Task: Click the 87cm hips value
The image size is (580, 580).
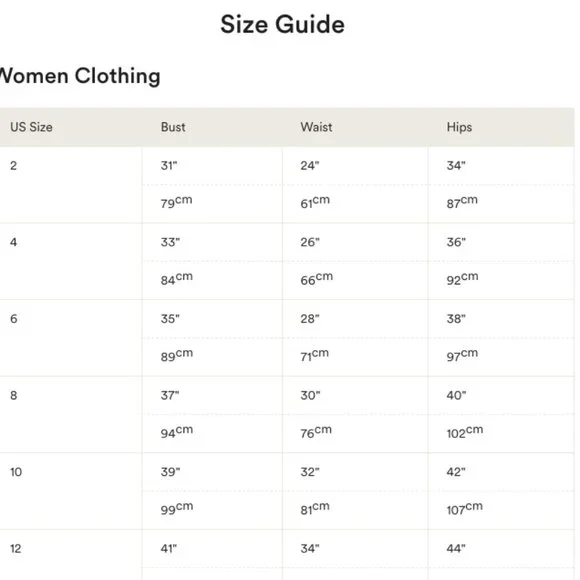Action: point(462,202)
